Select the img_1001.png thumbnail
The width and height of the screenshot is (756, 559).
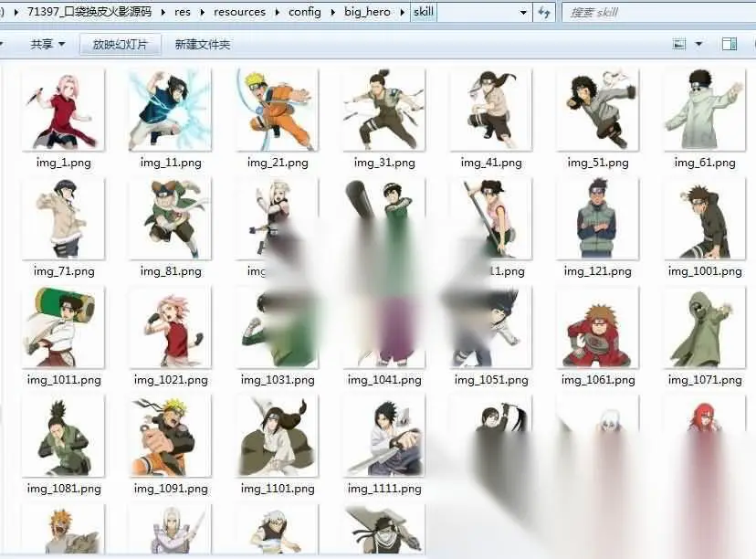click(x=705, y=218)
